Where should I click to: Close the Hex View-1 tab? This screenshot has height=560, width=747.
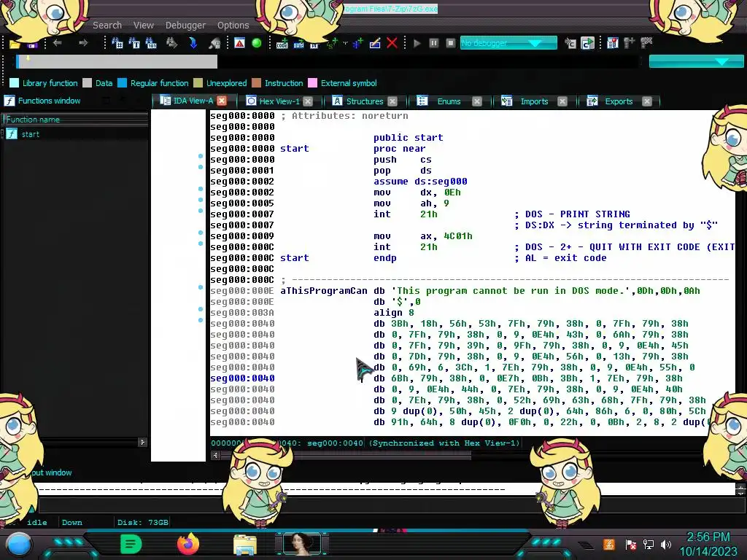[x=309, y=101]
